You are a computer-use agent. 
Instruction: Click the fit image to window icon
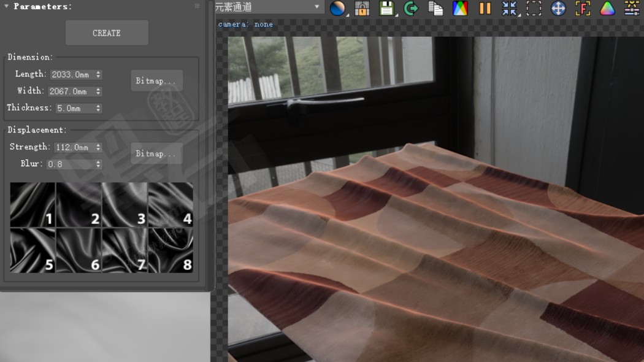pos(508,9)
